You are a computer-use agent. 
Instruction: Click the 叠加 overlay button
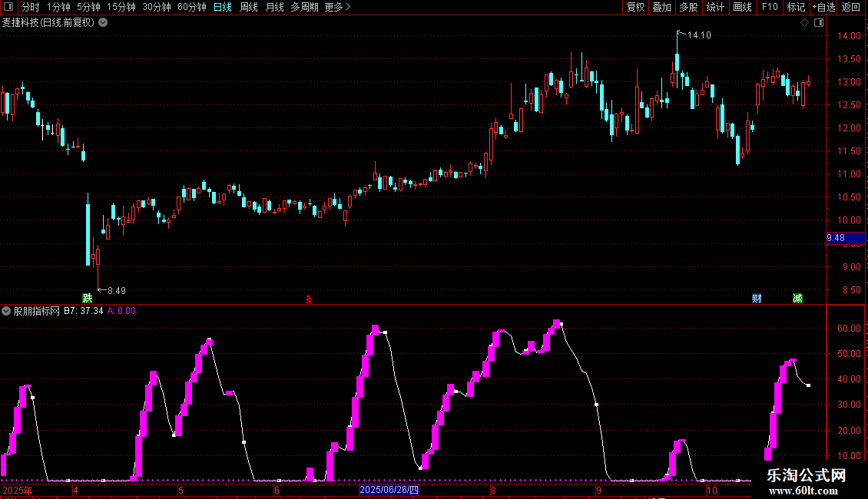coord(661,7)
